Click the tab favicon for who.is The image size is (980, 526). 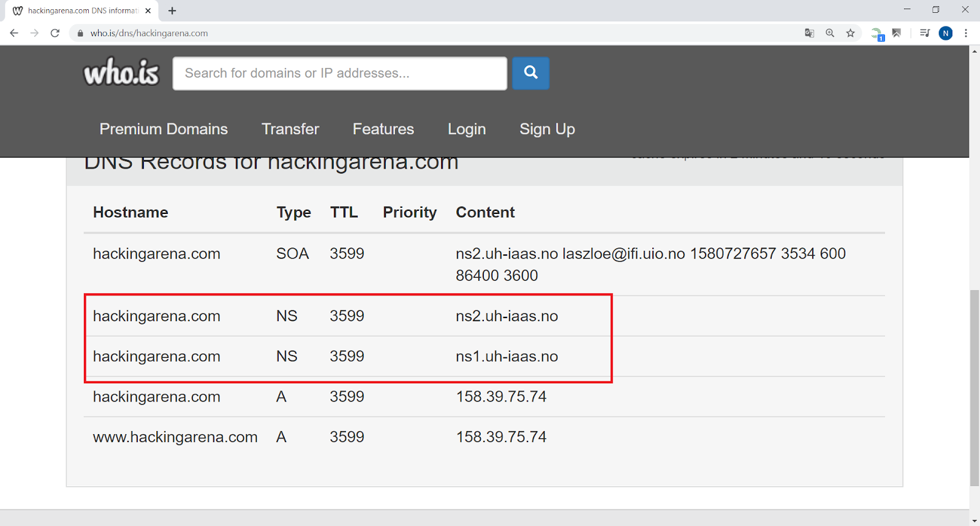click(x=18, y=10)
